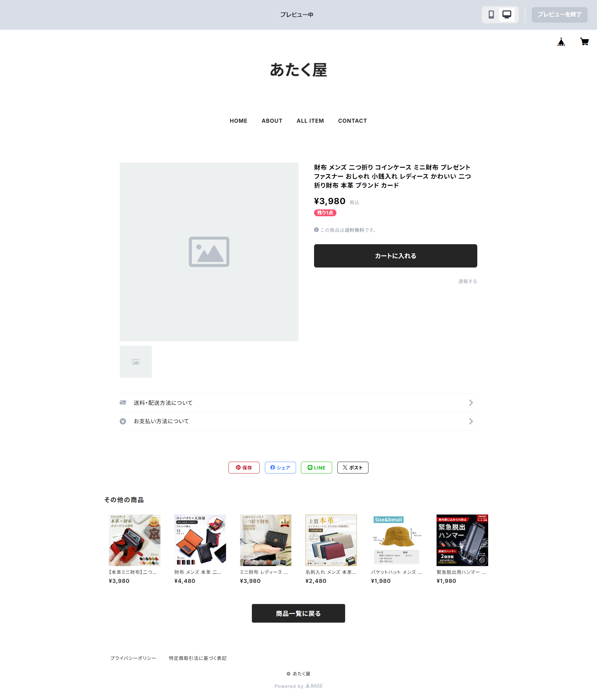Open the CONTACT page
The image size is (597, 700).
352,121
